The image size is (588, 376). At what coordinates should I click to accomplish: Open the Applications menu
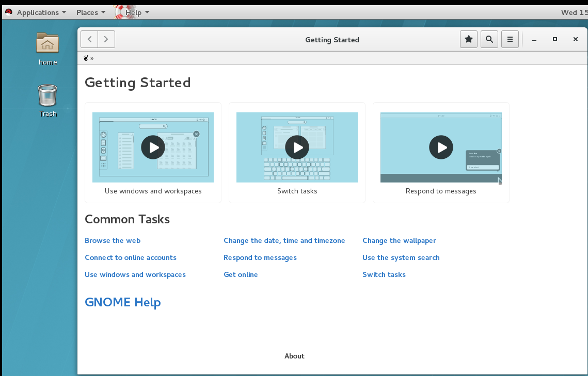(x=41, y=12)
